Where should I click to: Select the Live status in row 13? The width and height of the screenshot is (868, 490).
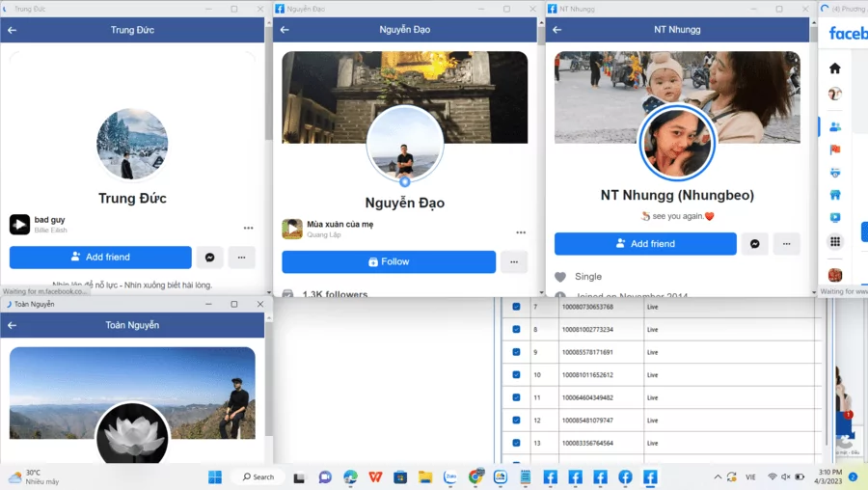click(653, 443)
